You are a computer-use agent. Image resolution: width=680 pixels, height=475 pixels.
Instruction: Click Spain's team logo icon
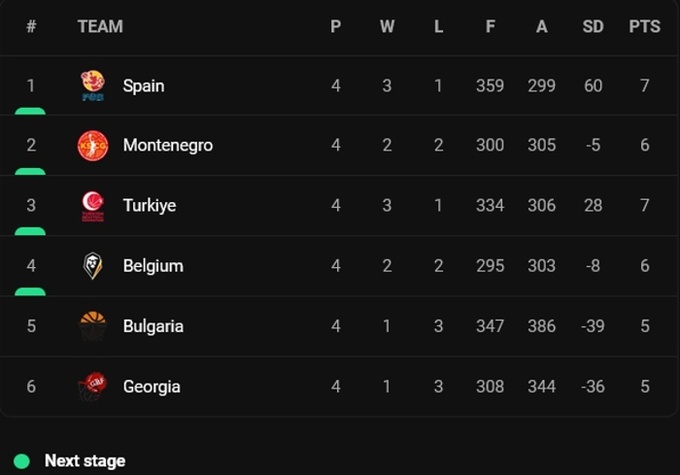pyautogui.click(x=93, y=86)
